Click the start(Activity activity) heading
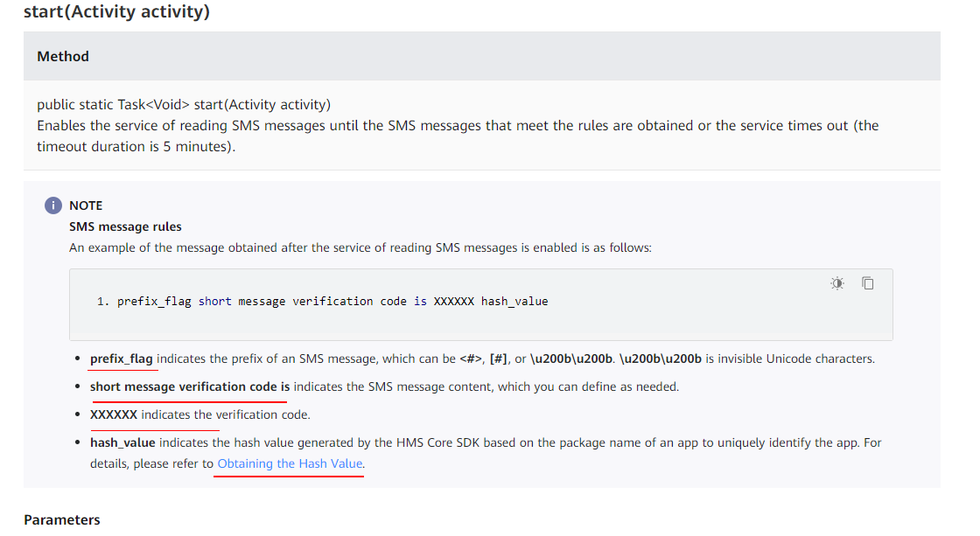The width and height of the screenshot is (980, 536). 116,13
